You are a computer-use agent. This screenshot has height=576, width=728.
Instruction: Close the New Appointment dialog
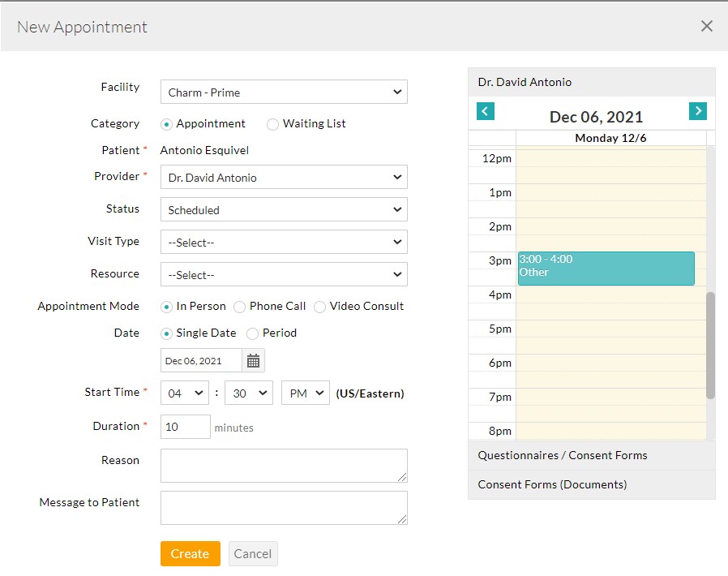click(x=706, y=26)
